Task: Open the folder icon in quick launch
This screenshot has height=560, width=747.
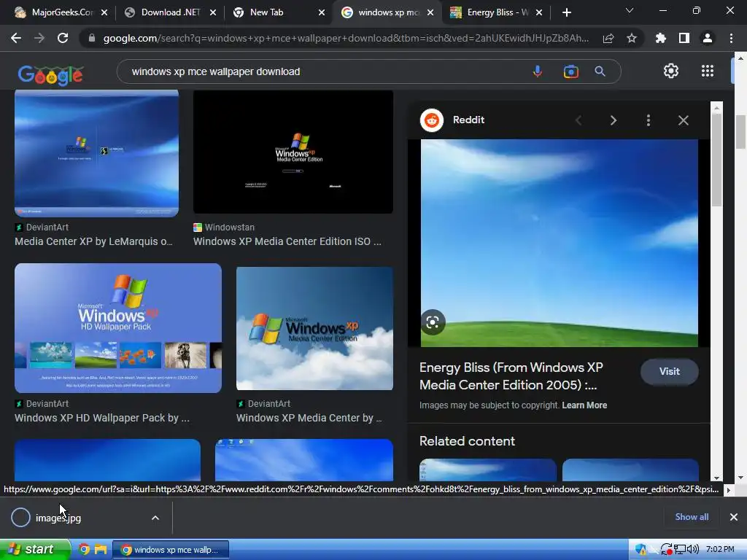Action: [x=101, y=550]
